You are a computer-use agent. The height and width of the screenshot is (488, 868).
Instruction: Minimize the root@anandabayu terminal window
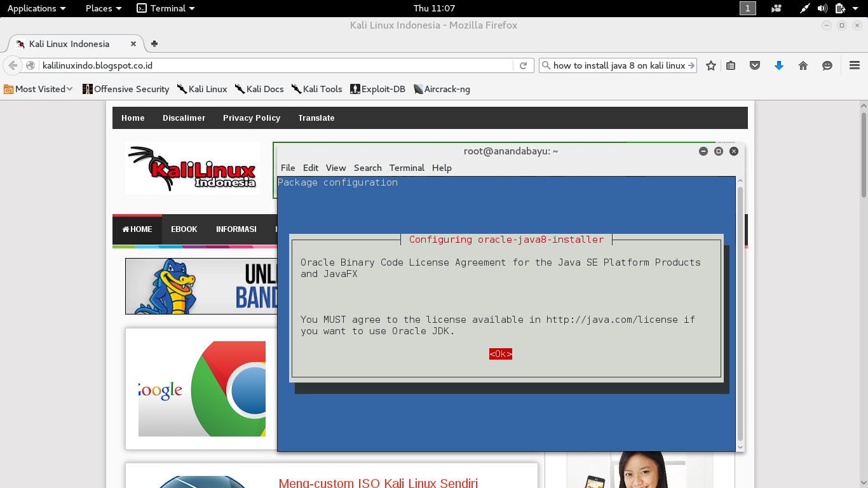point(703,151)
